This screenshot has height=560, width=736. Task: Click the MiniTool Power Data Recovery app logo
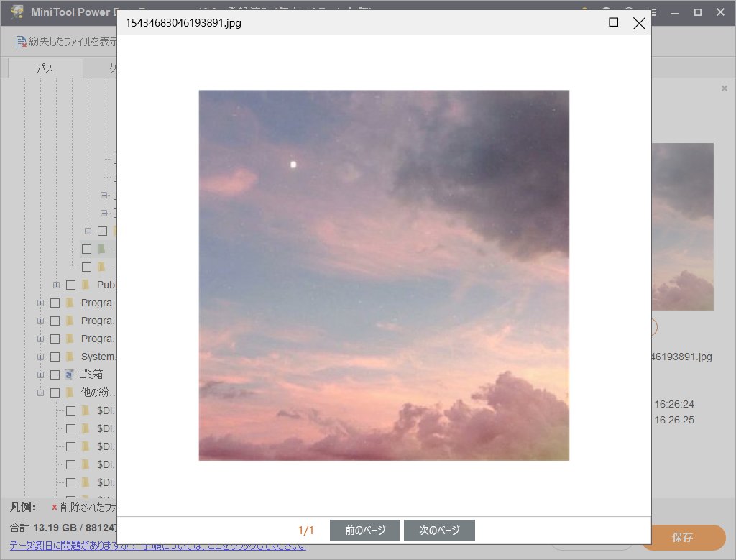click(x=17, y=12)
